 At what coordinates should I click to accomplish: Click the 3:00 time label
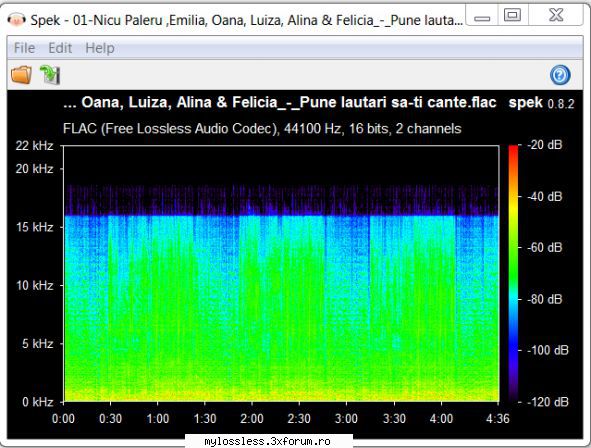[346, 419]
